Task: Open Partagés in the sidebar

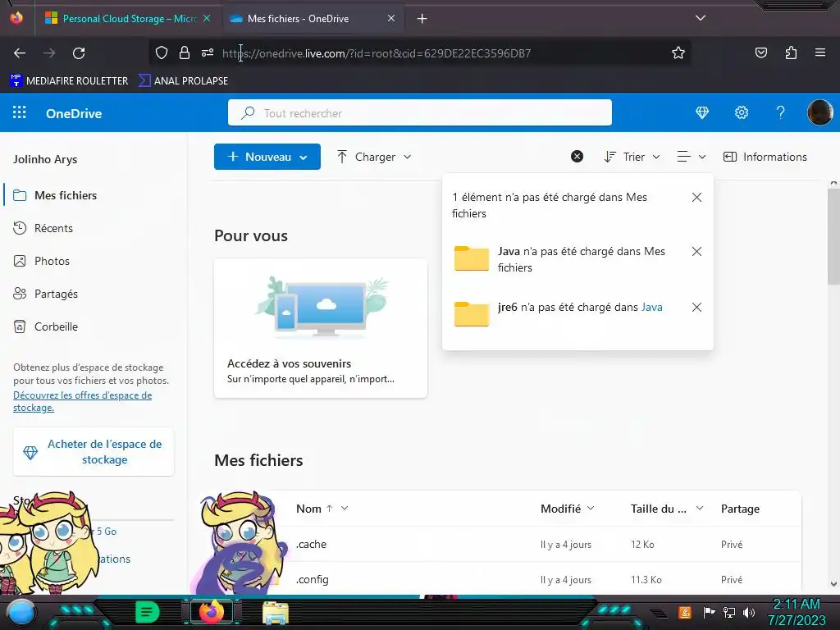Action: coord(94,294)
